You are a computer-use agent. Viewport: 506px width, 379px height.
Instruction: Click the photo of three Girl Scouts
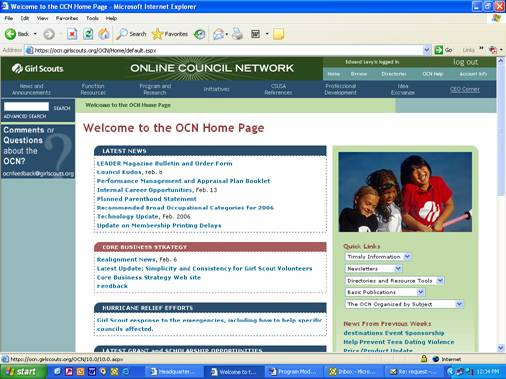[405, 192]
